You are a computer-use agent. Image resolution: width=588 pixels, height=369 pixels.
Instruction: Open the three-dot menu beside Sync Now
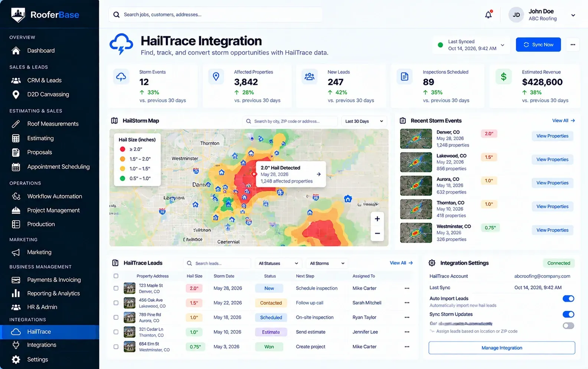tap(573, 45)
